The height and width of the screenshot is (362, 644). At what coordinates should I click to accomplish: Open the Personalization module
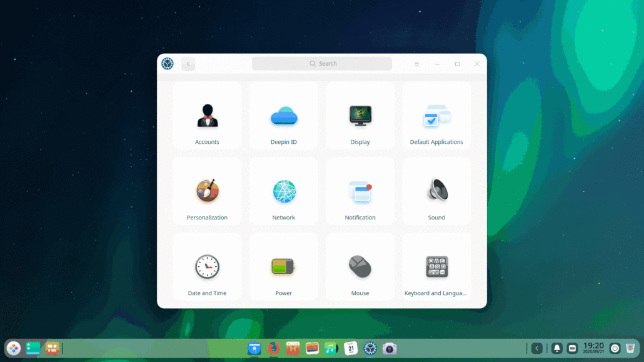click(207, 192)
